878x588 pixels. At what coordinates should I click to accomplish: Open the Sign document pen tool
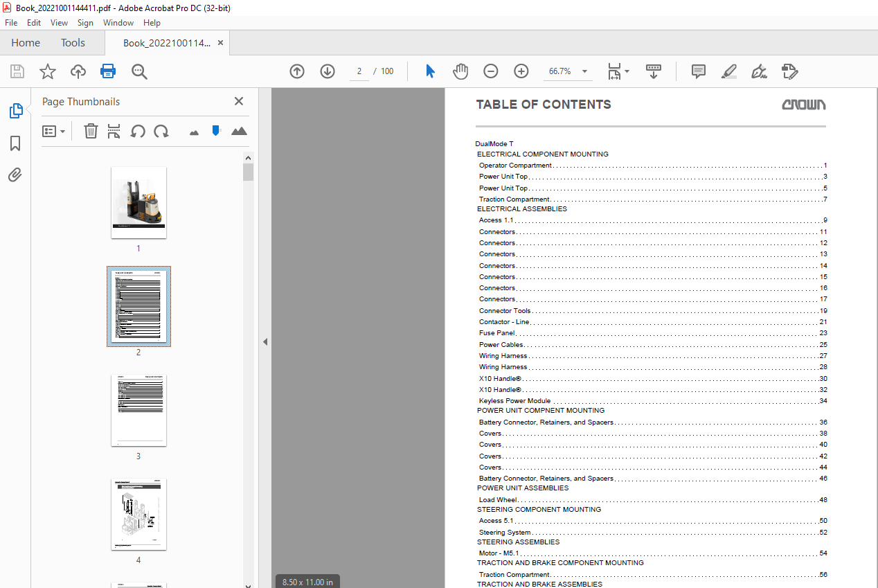[x=759, y=71]
